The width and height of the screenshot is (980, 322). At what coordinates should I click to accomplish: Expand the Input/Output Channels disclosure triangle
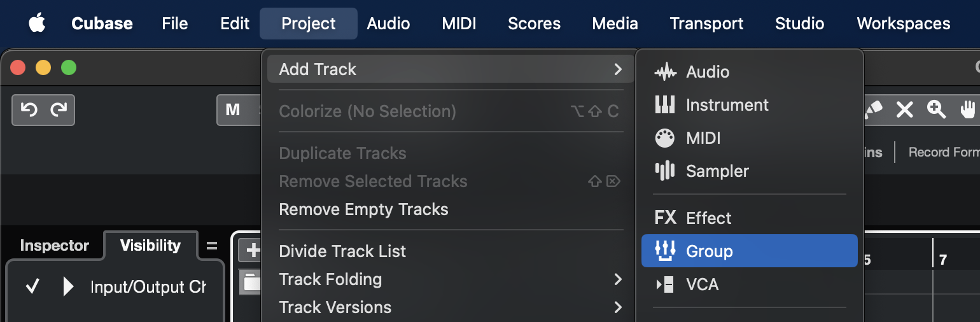tap(68, 287)
